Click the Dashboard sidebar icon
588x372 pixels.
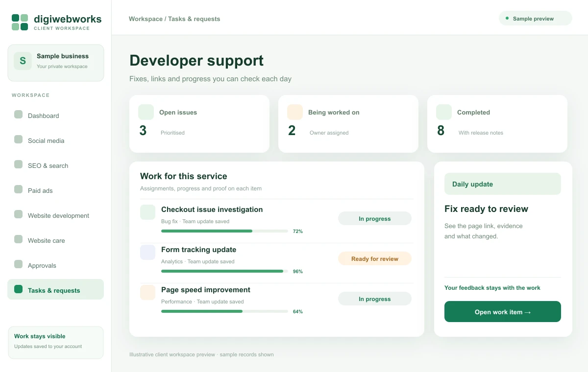(x=18, y=114)
